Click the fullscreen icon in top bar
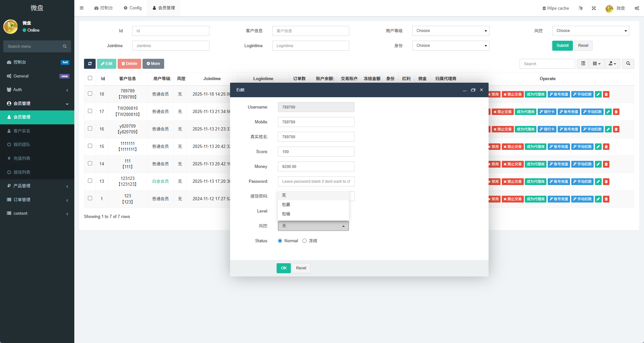 (x=594, y=8)
